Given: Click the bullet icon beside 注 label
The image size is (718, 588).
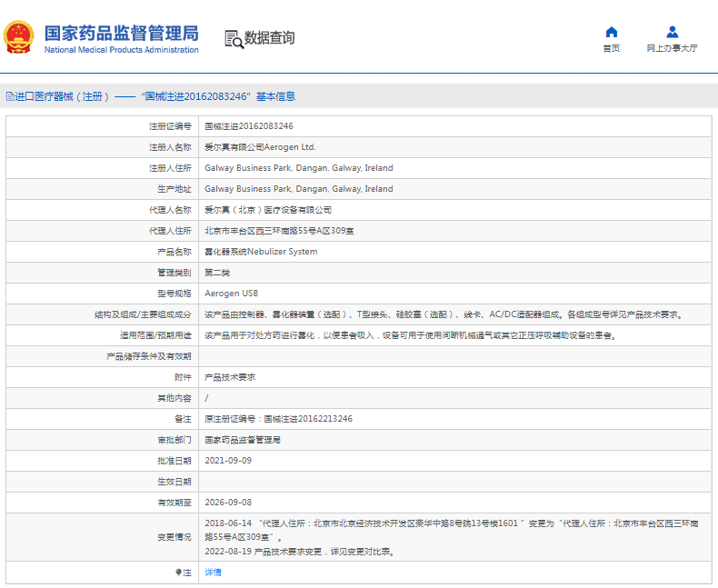Looking at the screenshot, I should point(178,573).
